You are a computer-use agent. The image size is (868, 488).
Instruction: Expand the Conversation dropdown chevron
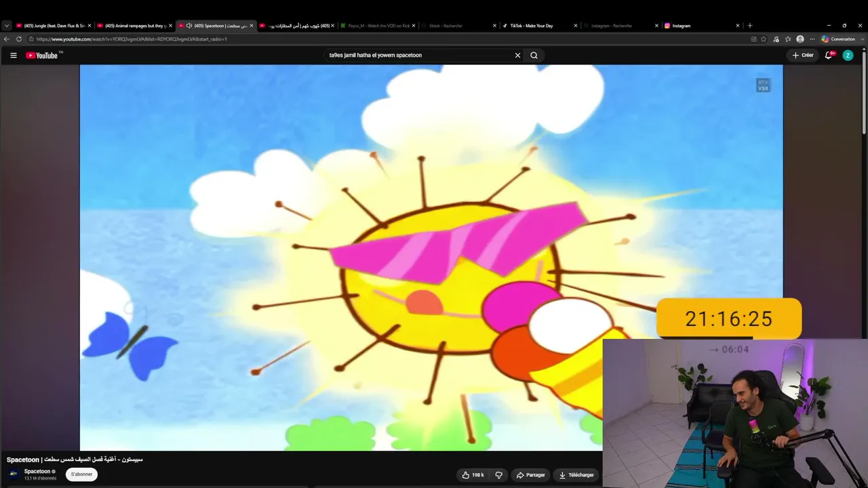pyautogui.click(x=862, y=39)
